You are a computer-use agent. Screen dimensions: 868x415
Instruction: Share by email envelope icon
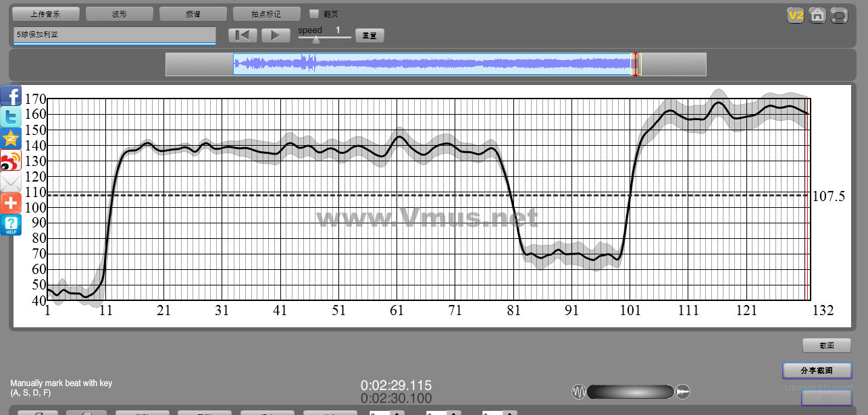coord(11,182)
